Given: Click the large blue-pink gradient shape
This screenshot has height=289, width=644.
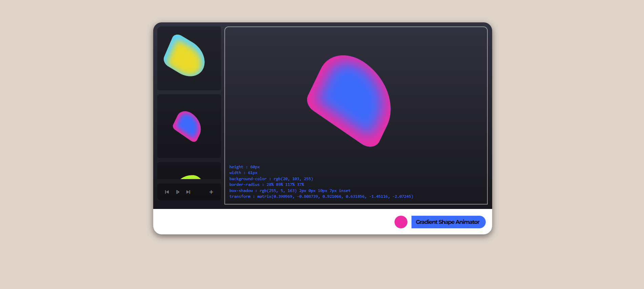Looking at the screenshot, I should [x=351, y=100].
